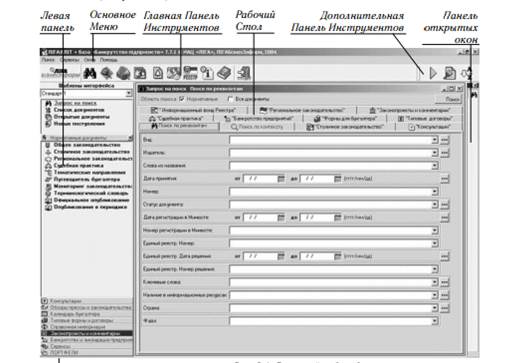Viewport: 505px width, 363px height.
Task: Open Общее законодательство in left panel
Action: click(87, 145)
